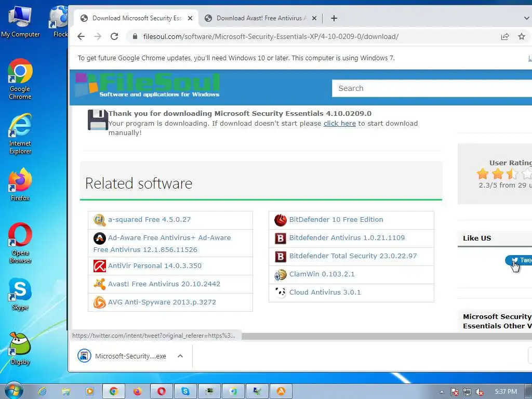Open Skype desktop shortcut
Image resolution: width=532 pixels, height=399 pixels.
coord(20,294)
